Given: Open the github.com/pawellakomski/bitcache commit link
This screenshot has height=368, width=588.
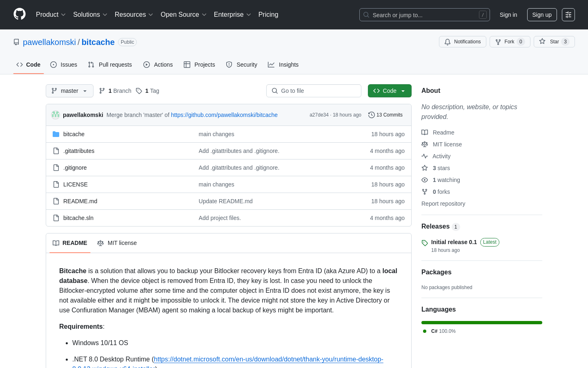Looking at the screenshot, I should (x=224, y=115).
